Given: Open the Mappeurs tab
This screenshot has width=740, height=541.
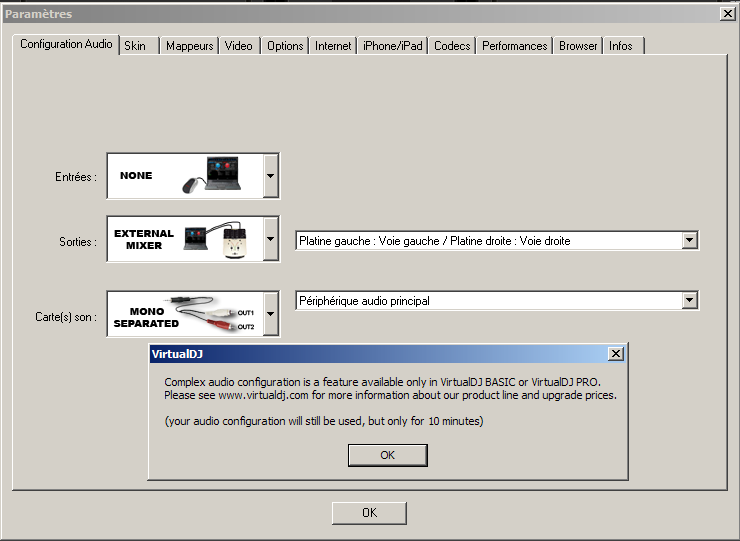Looking at the screenshot, I should 189,46.
